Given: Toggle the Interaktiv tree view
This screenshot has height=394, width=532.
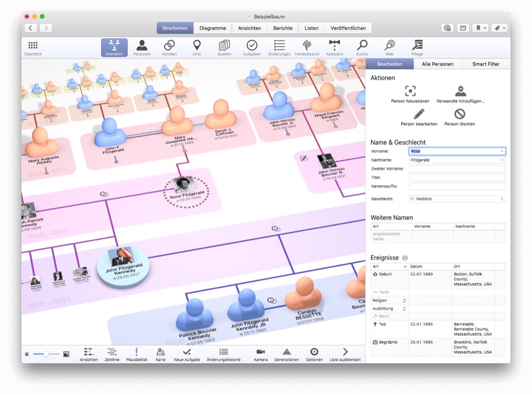Looking at the screenshot, I should [114, 47].
